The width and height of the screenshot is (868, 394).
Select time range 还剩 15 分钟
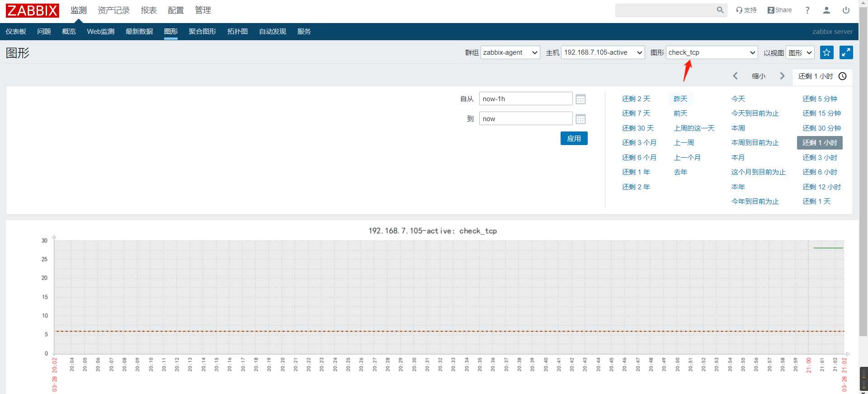(822, 113)
